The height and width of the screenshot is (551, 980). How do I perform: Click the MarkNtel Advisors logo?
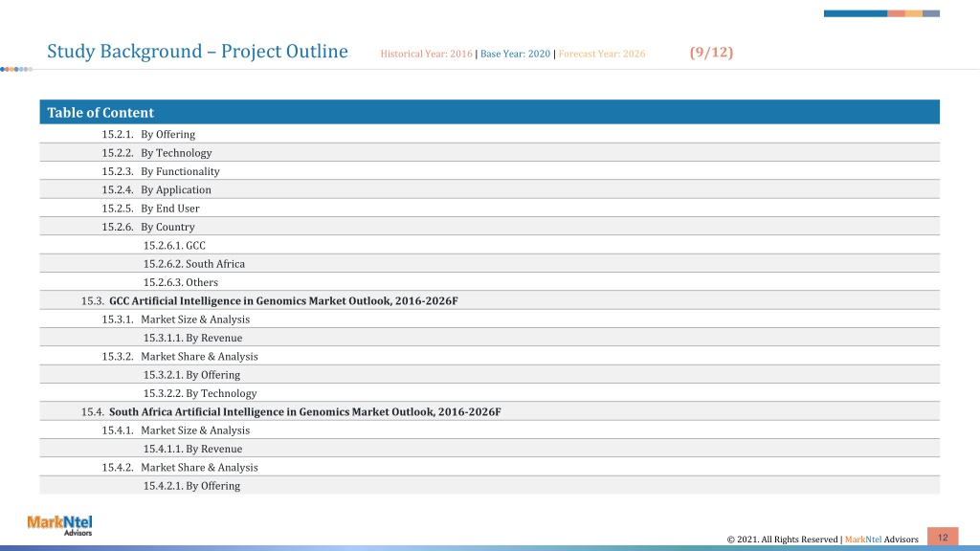pyautogui.click(x=60, y=525)
